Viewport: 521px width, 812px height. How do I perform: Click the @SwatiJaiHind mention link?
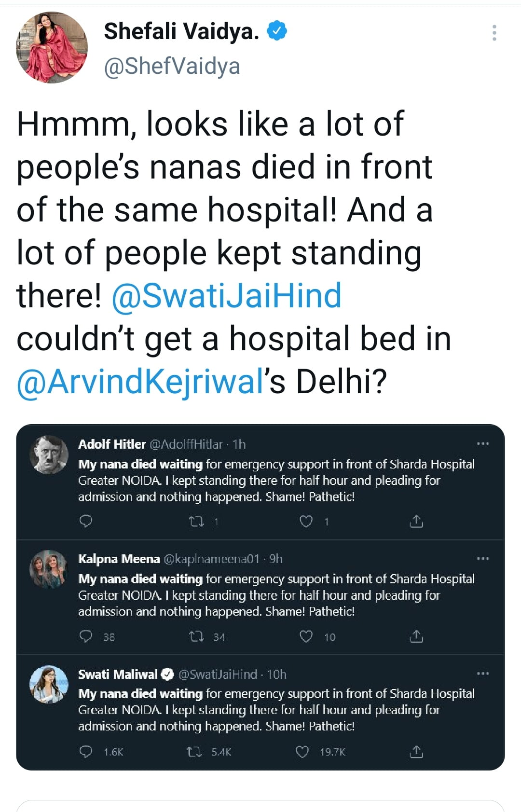[227, 295]
